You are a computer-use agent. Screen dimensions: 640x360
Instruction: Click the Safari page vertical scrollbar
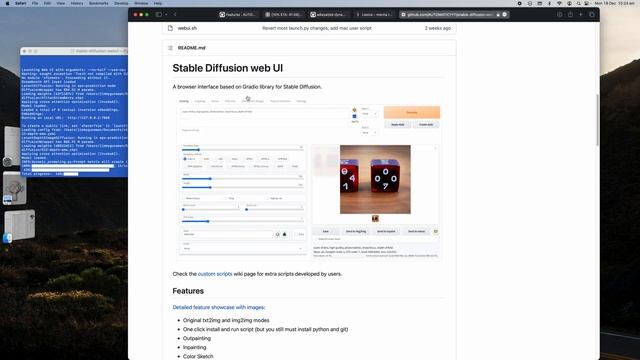coord(597,120)
